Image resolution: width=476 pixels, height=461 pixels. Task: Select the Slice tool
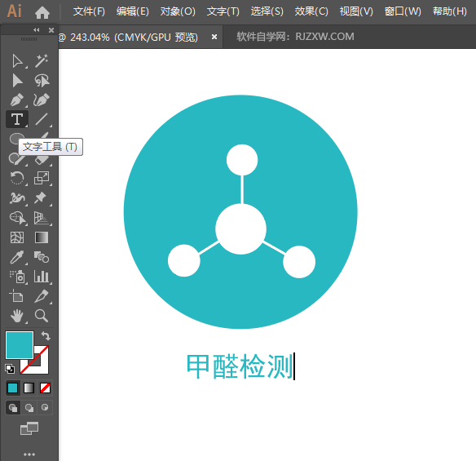tap(42, 296)
